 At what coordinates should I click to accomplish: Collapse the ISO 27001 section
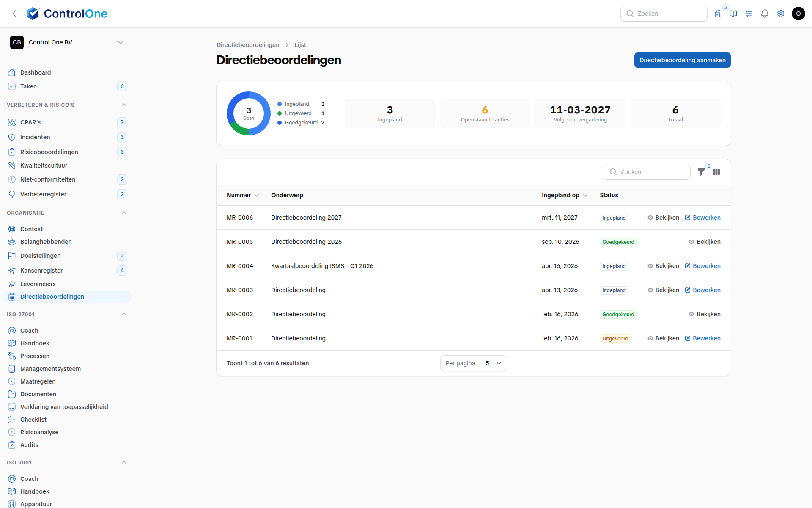pyautogui.click(x=124, y=315)
